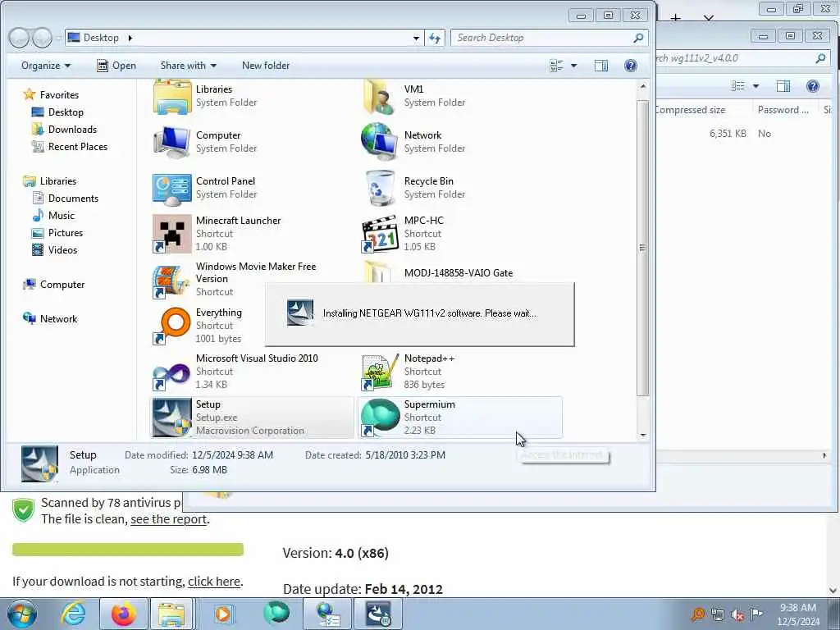Click the 'see the report' link

click(x=168, y=519)
